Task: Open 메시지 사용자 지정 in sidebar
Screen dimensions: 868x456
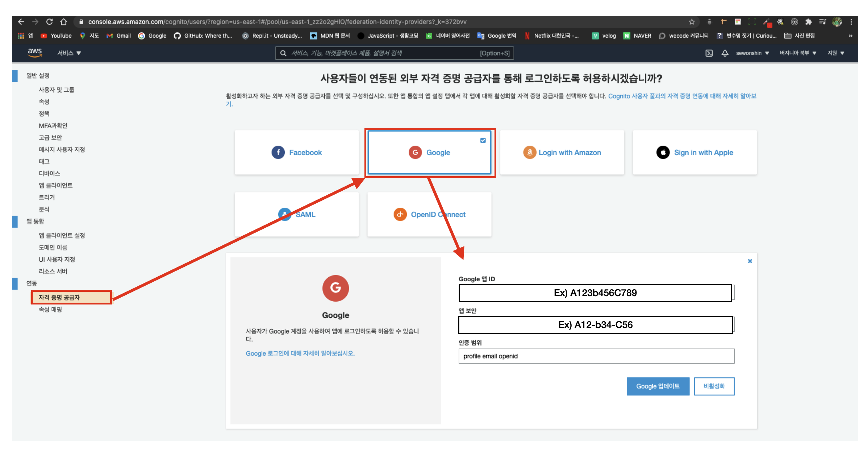Action: coord(62,149)
